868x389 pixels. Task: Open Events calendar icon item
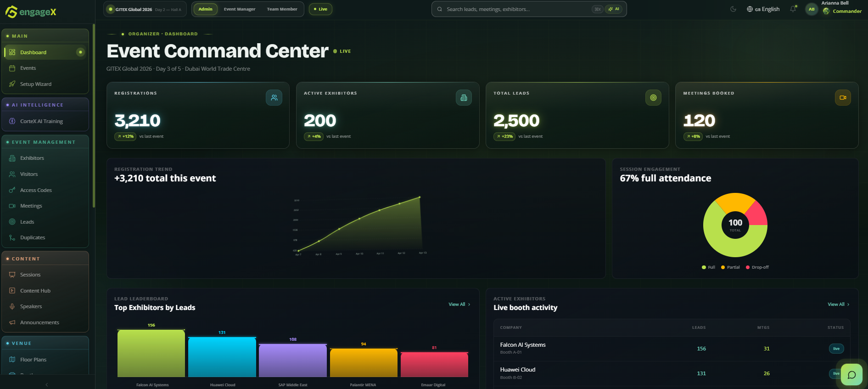45,68
